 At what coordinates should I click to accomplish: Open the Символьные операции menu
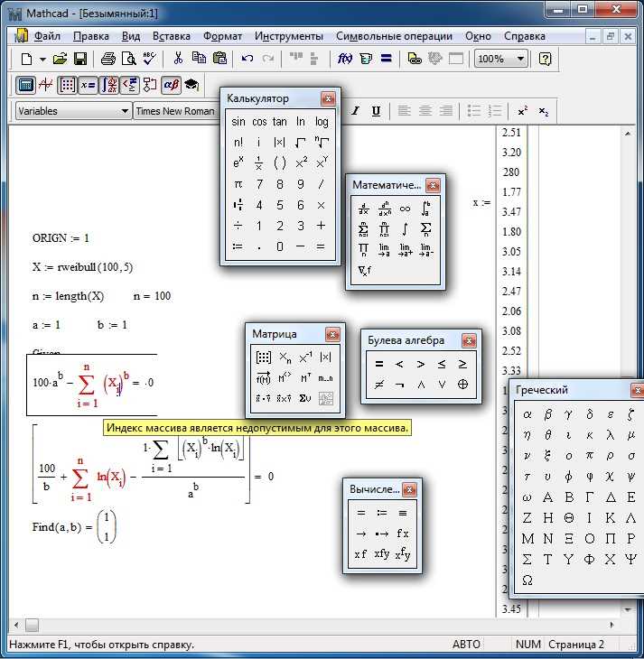(394, 36)
